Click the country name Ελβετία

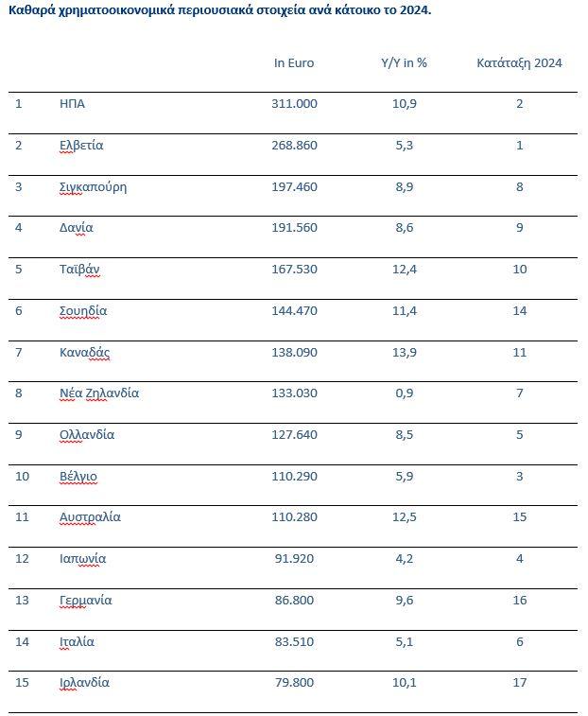[81, 145]
